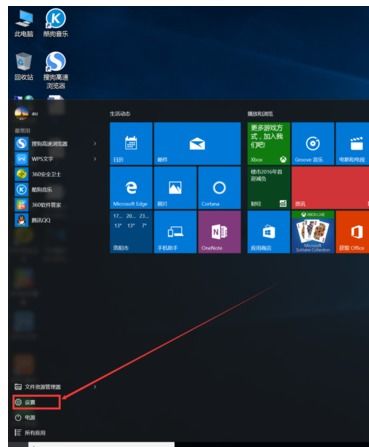Open the Movies & TV tile
This screenshot has height=447, width=369.
point(352,143)
